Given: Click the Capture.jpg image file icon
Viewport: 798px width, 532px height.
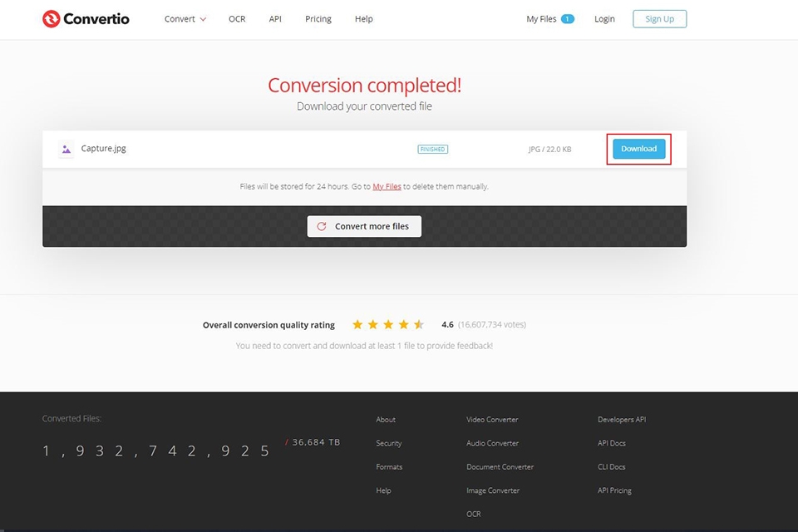Looking at the screenshot, I should click(x=66, y=149).
